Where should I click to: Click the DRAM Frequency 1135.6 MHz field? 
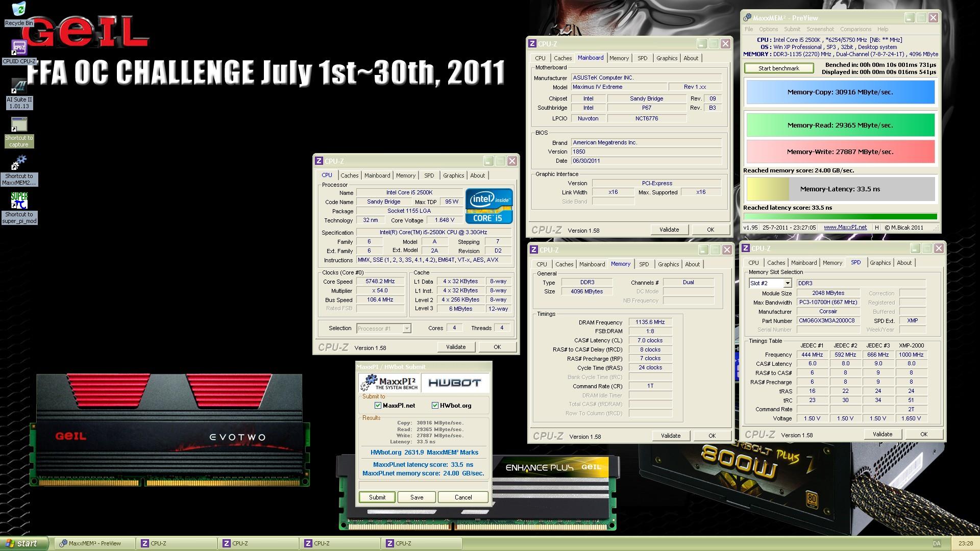[x=650, y=322]
